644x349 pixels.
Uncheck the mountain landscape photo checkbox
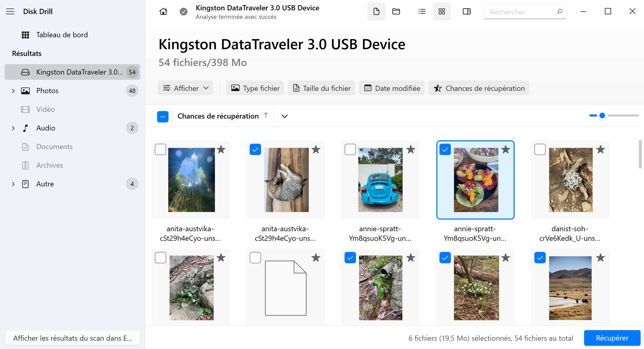coord(540,258)
